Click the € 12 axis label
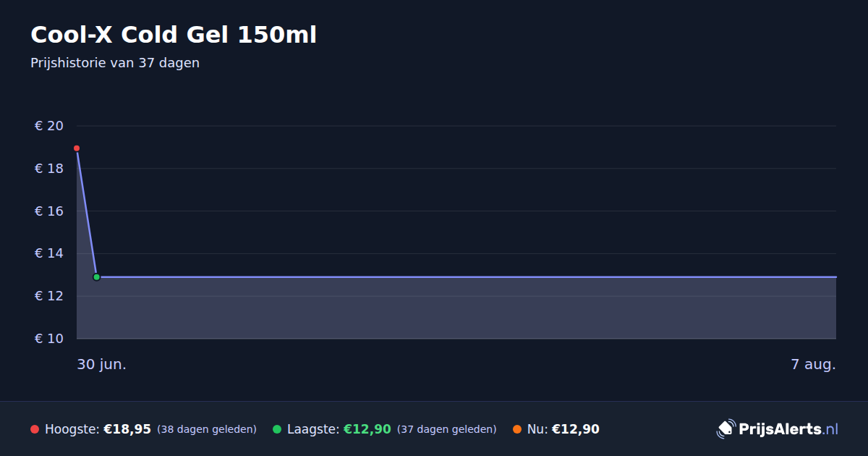Image resolution: width=868 pixels, height=456 pixels. click(x=49, y=296)
